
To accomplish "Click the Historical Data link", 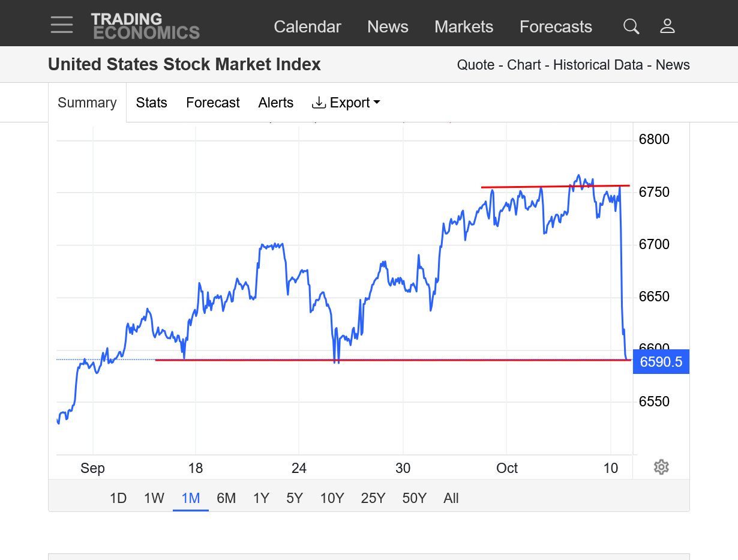I will (x=598, y=65).
